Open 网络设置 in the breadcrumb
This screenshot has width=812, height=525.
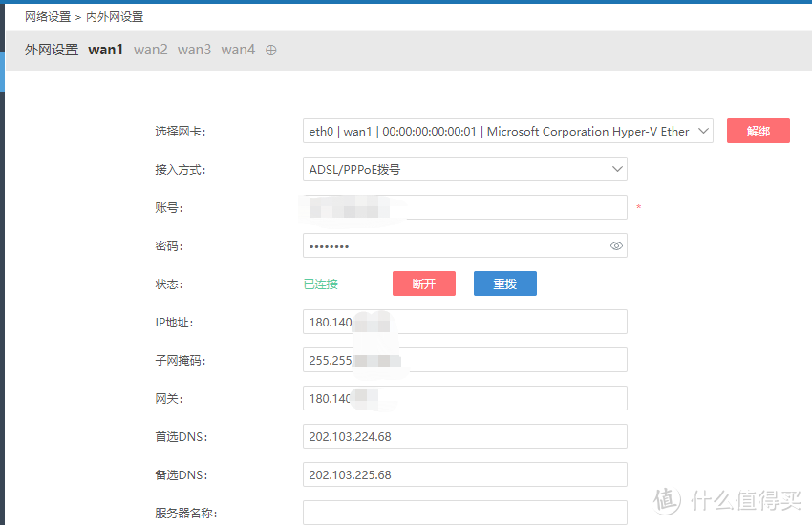pyautogui.click(x=48, y=17)
